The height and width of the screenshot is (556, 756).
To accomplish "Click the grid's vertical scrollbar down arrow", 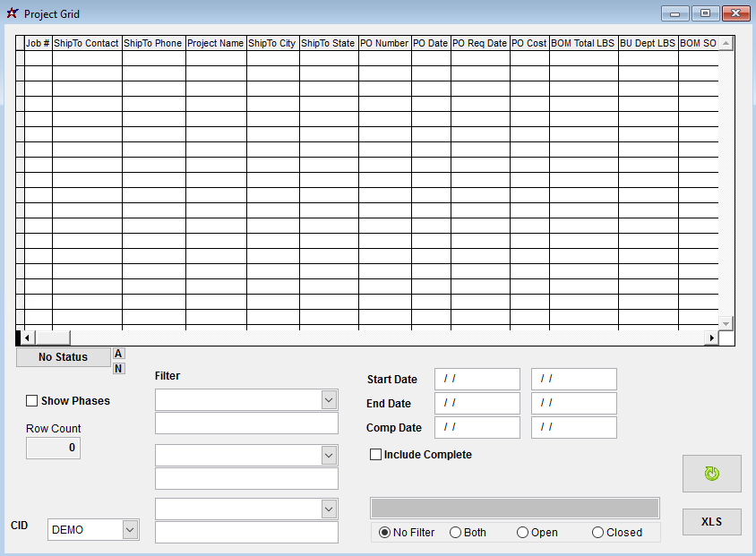I will (x=726, y=323).
